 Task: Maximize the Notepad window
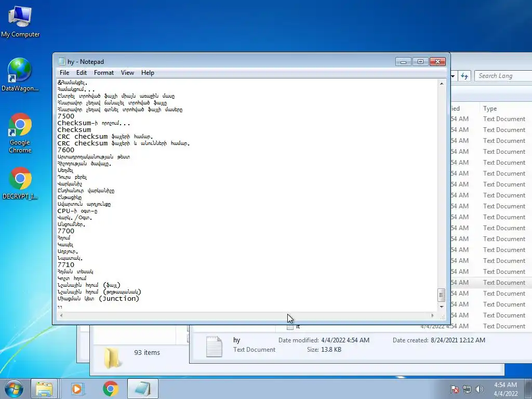click(420, 62)
